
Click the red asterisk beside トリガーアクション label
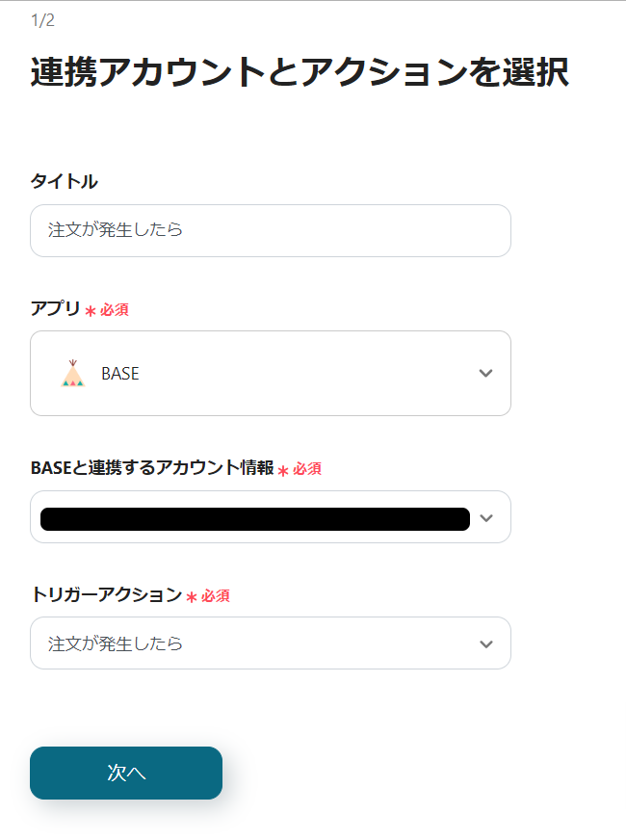[192, 597]
